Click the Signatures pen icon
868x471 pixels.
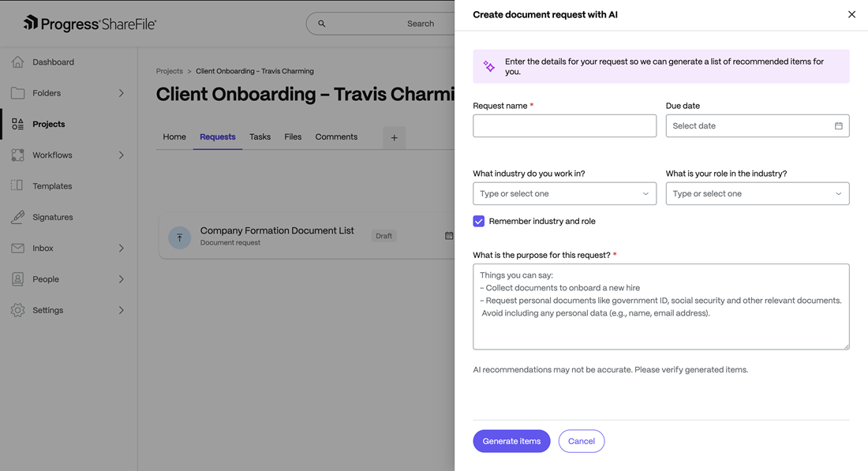coord(17,217)
